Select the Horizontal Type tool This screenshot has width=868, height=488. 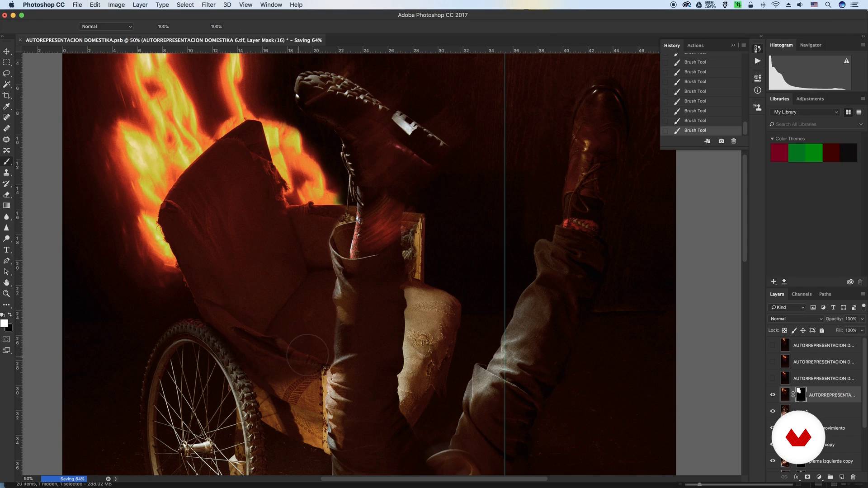6,250
